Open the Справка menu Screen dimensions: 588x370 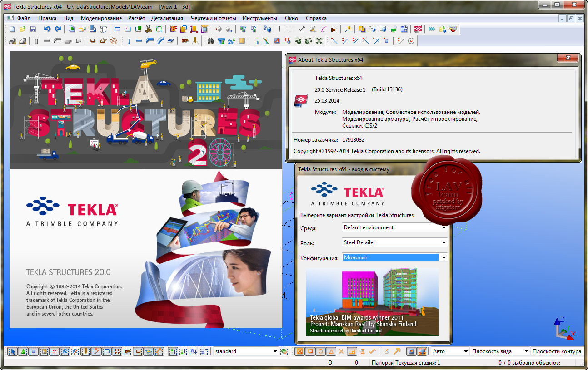316,18
